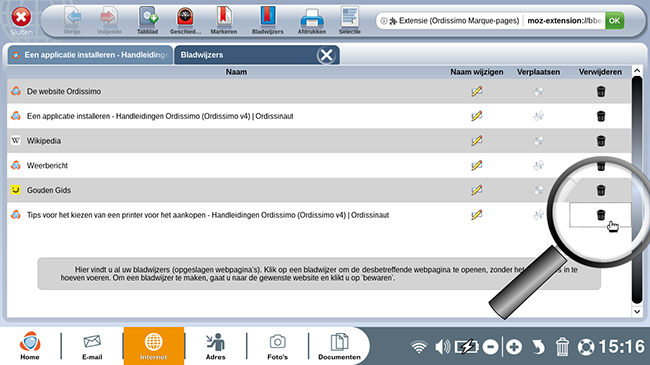Screen dimensions: 650x365
Task: Open the Weerbericht bookmark
Action: tap(47, 165)
